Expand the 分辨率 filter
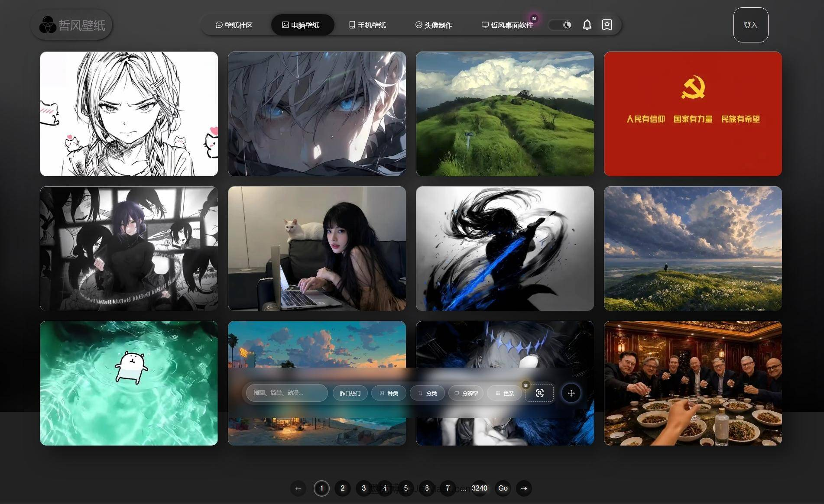This screenshot has height=504, width=824. tap(466, 393)
